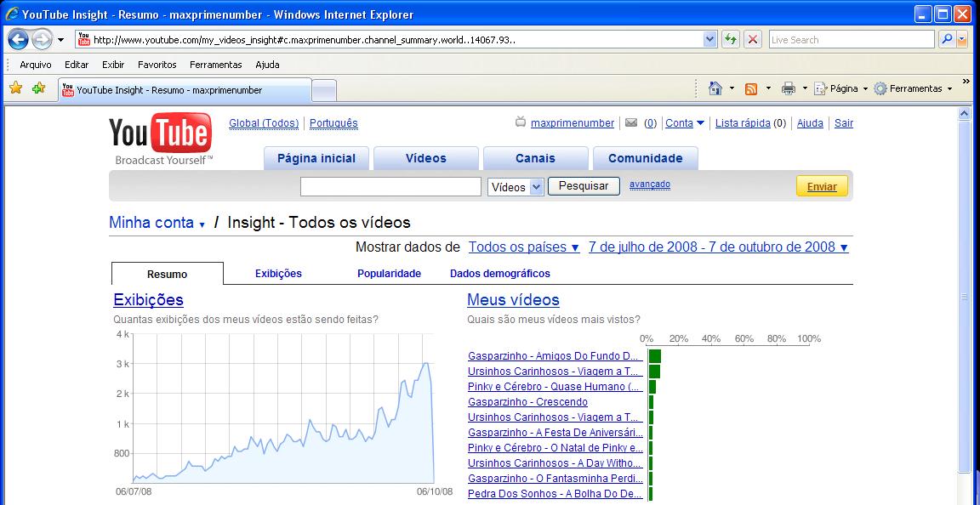Click the page scrollbar up arrow
The width and height of the screenshot is (980, 505).
tap(963, 114)
